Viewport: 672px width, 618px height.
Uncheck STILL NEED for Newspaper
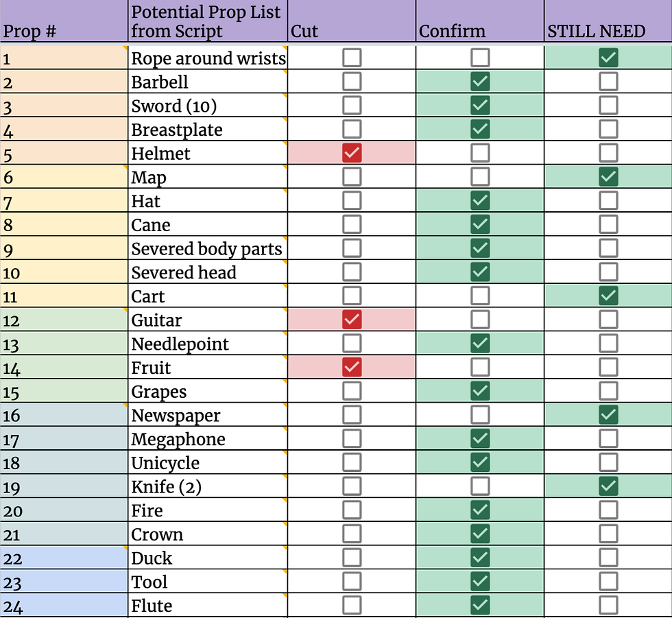point(608,415)
